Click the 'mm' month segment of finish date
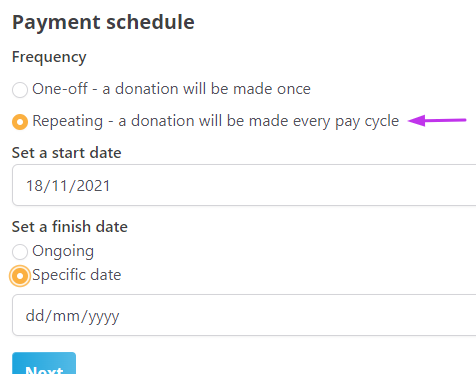 pos(66,316)
